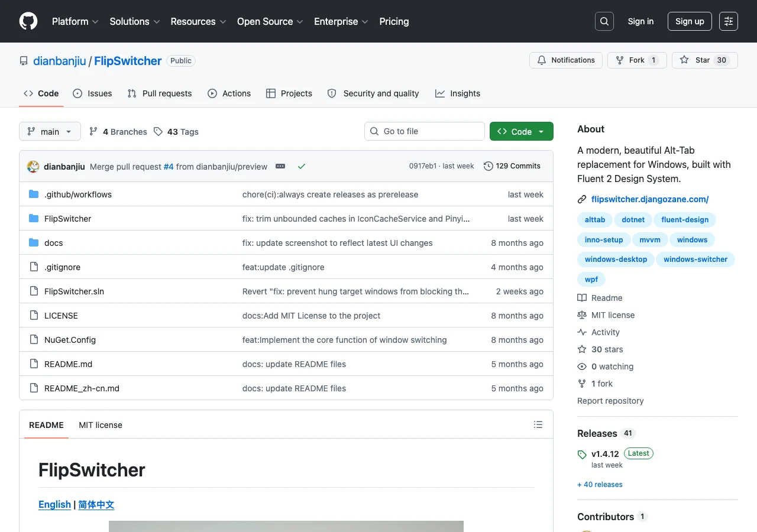
Task: Click the Star icon
Action: pyautogui.click(x=684, y=60)
